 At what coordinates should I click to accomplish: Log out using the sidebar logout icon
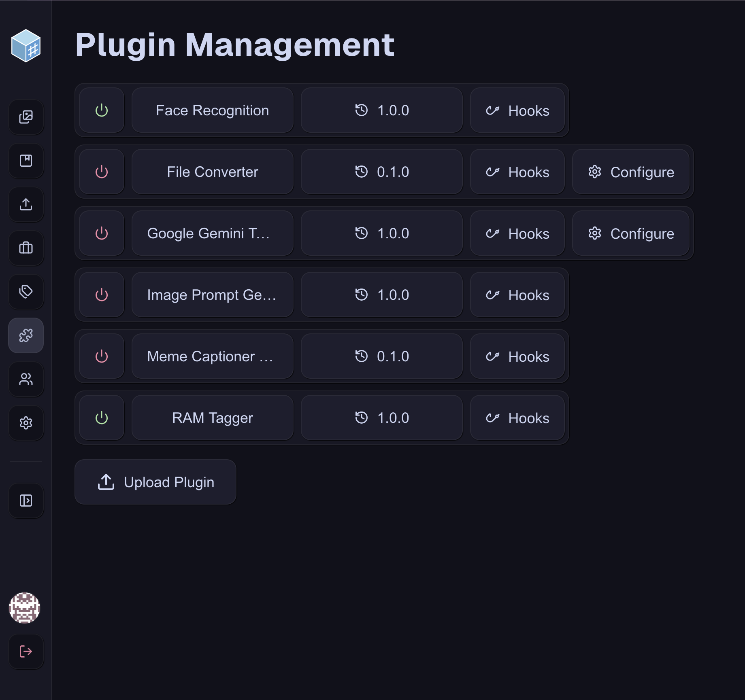click(x=26, y=651)
